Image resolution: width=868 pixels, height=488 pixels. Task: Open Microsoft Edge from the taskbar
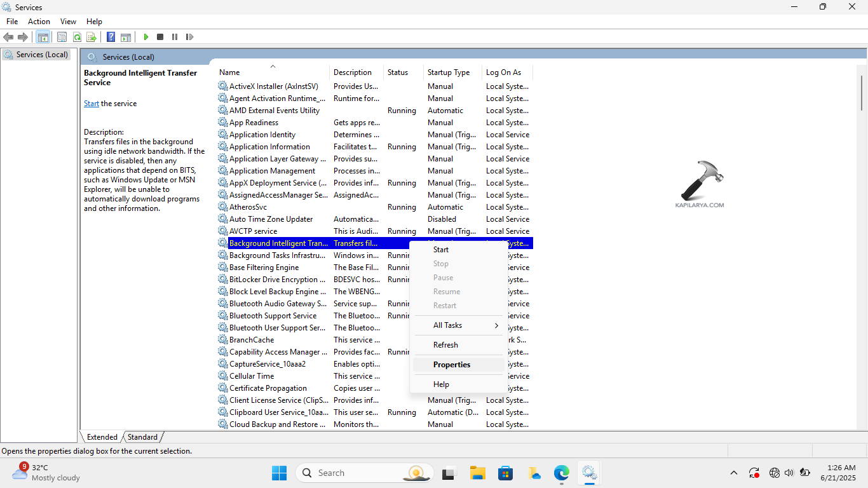pyautogui.click(x=561, y=473)
